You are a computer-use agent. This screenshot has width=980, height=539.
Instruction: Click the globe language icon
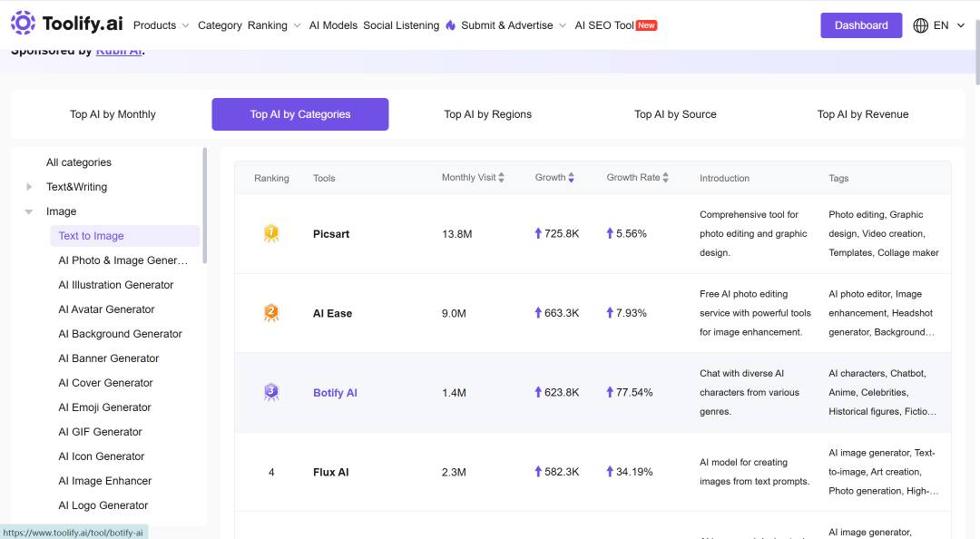(921, 25)
